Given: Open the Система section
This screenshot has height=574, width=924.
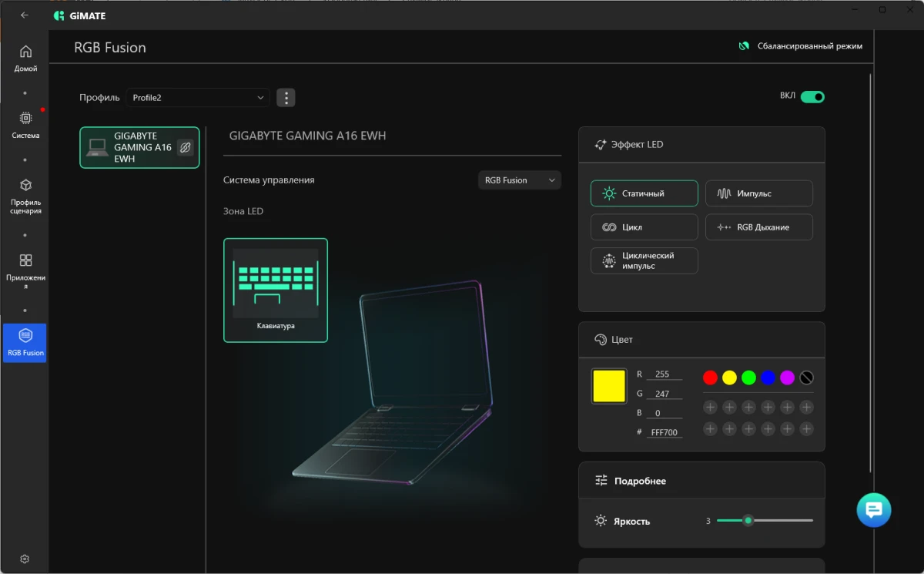Looking at the screenshot, I should (x=25, y=126).
